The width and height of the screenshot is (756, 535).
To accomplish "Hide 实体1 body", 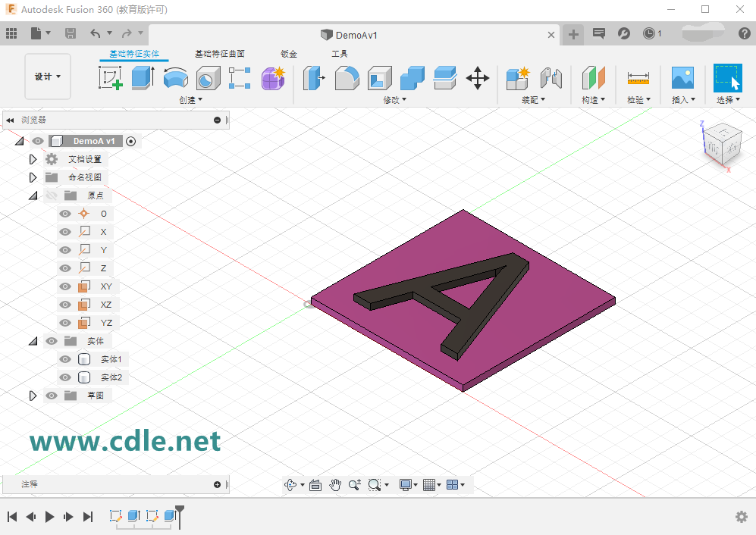I will [65, 359].
